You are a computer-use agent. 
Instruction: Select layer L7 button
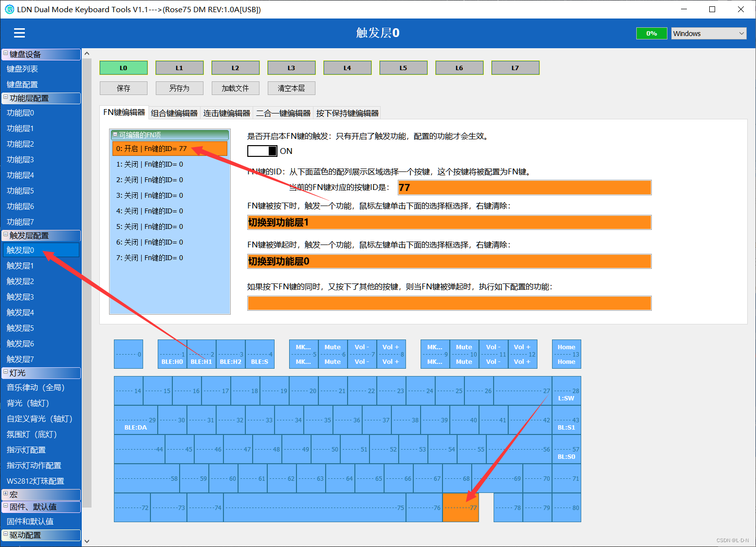pyautogui.click(x=516, y=68)
